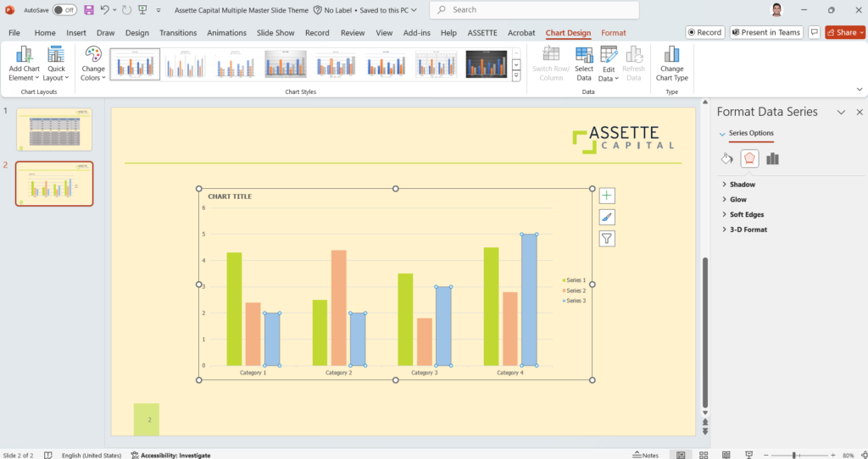Select the green Category 1 bar
The image size is (868, 459).
tap(234, 309)
